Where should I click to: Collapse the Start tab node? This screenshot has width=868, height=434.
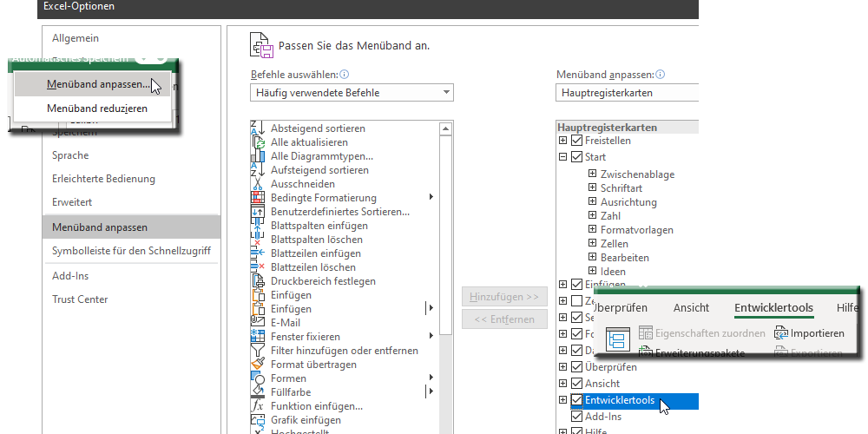point(563,157)
